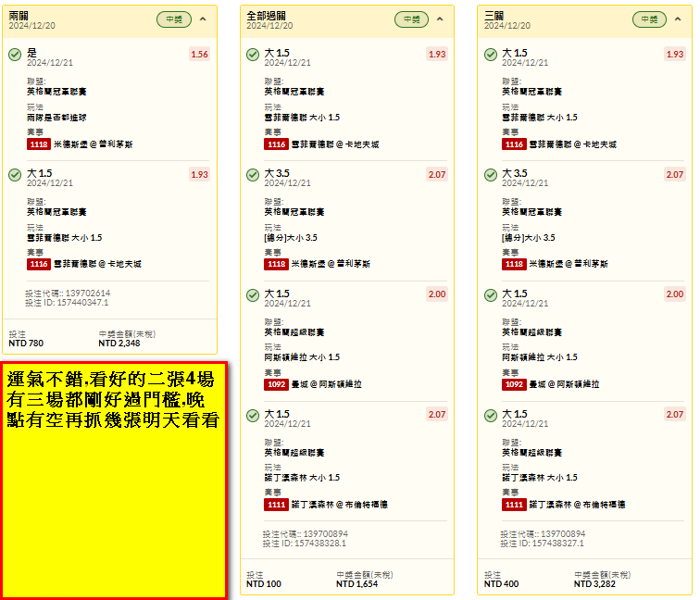This screenshot has height=600, width=700.
Task: Collapse the 全部過關 bet slip card
Action: click(x=440, y=19)
